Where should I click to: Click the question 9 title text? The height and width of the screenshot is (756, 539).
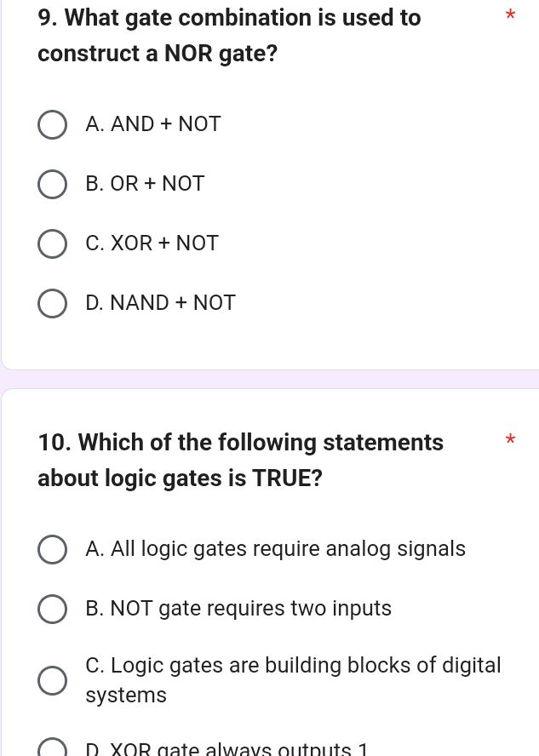[229, 35]
